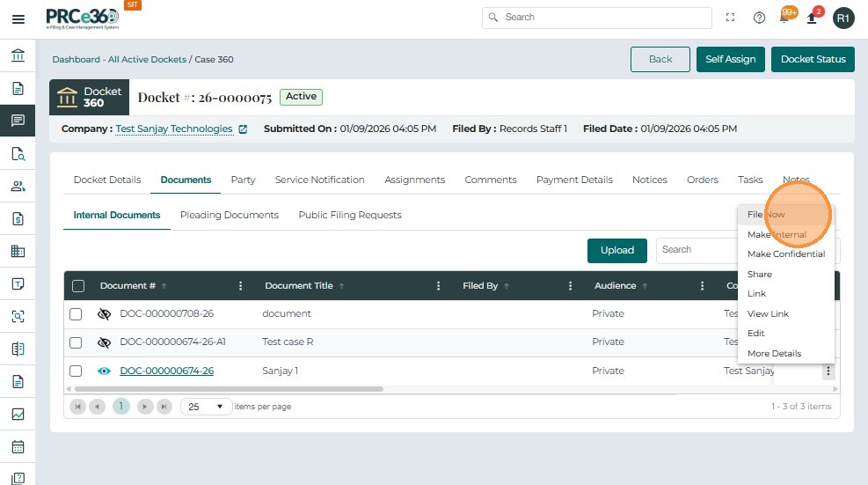Open Document # column options menu

(240, 286)
